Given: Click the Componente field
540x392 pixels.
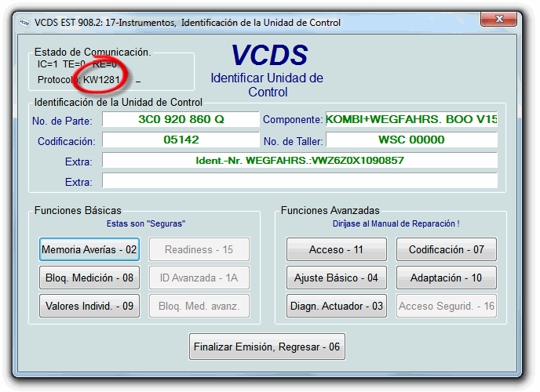Looking at the screenshot, I should pos(411,119).
